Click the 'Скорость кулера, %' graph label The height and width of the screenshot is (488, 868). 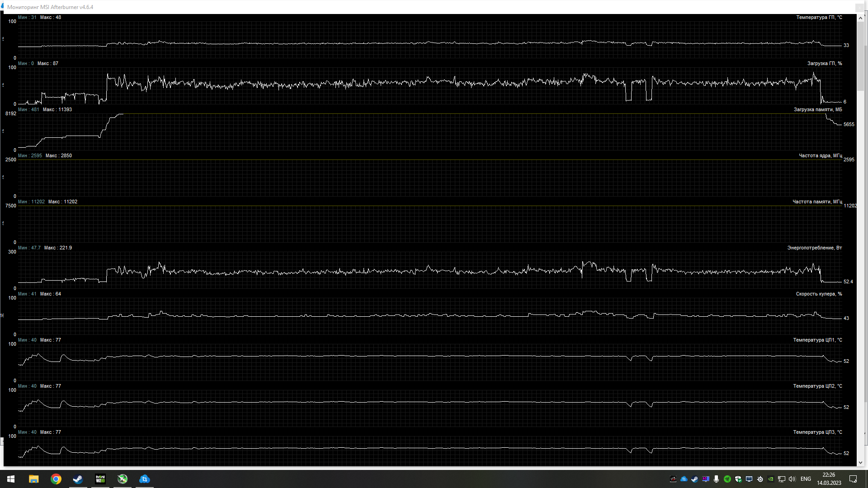(819, 294)
